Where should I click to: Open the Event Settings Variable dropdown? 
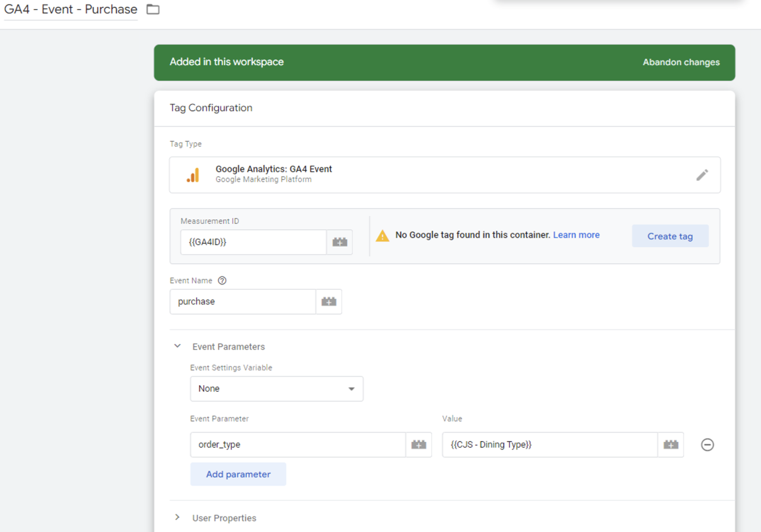click(277, 389)
